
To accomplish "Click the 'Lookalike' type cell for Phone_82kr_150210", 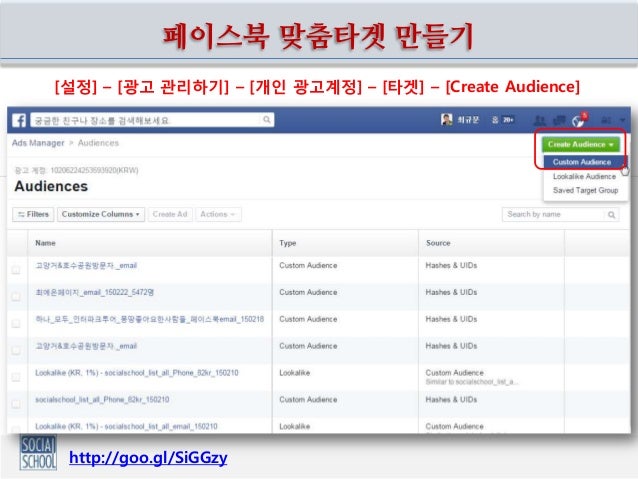I will click(x=295, y=373).
